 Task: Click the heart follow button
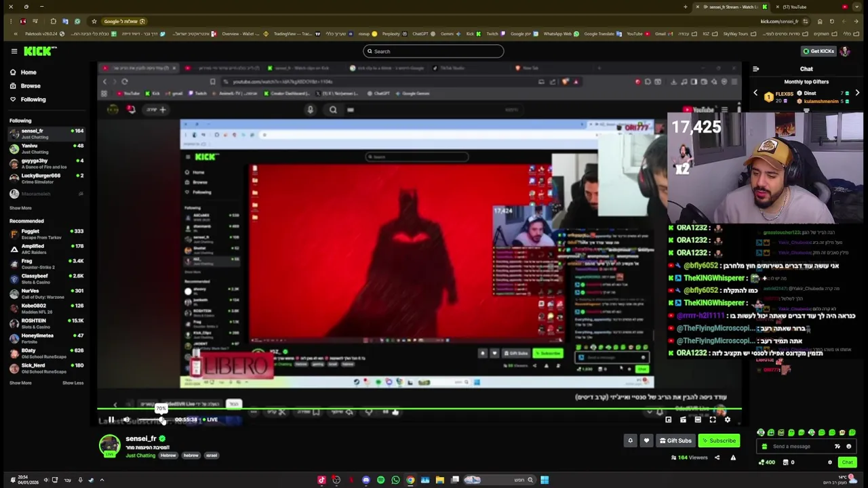point(646,441)
